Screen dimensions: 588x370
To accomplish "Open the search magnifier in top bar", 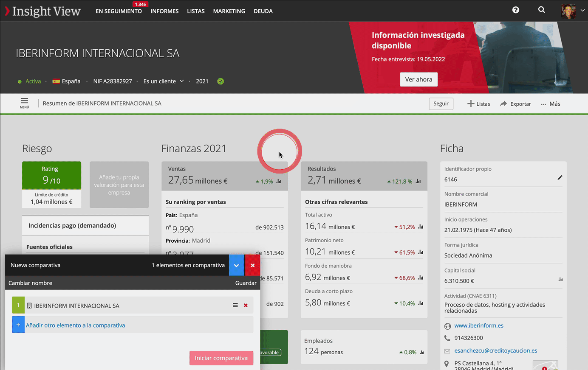I will pyautogui.click(x=541, y=10).
